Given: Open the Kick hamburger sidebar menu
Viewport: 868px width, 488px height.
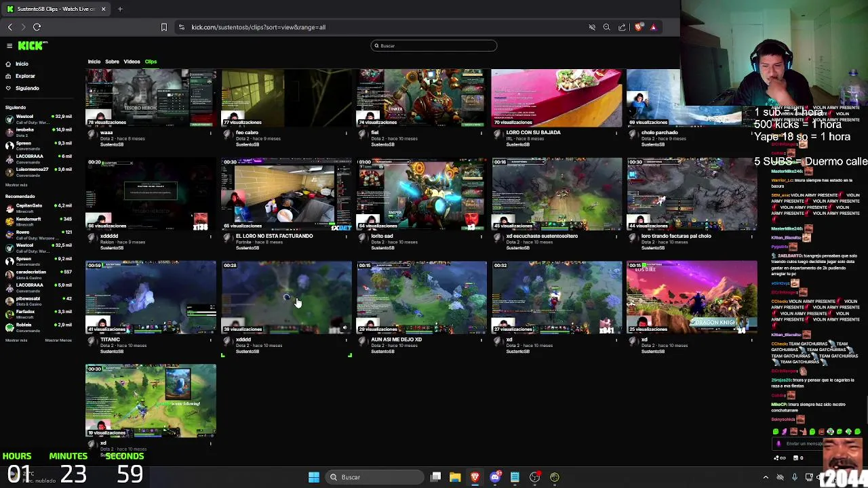Looking at the screenshot, I should [9, 45].
